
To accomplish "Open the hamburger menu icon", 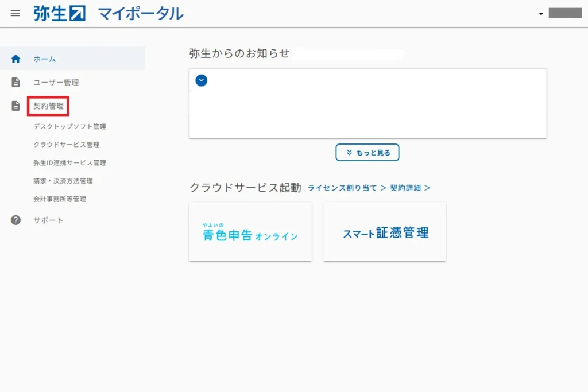I will point(15,14).
